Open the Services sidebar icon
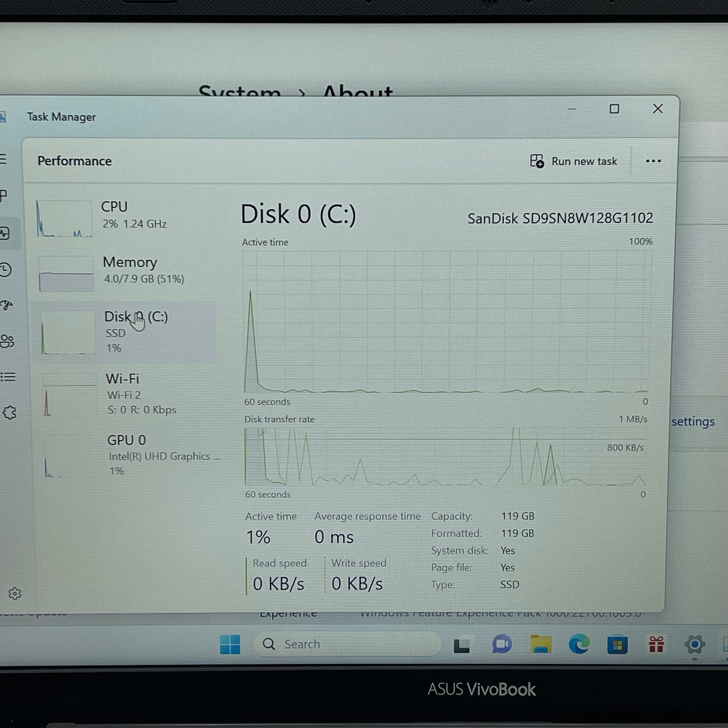 (x=10, y=413)
